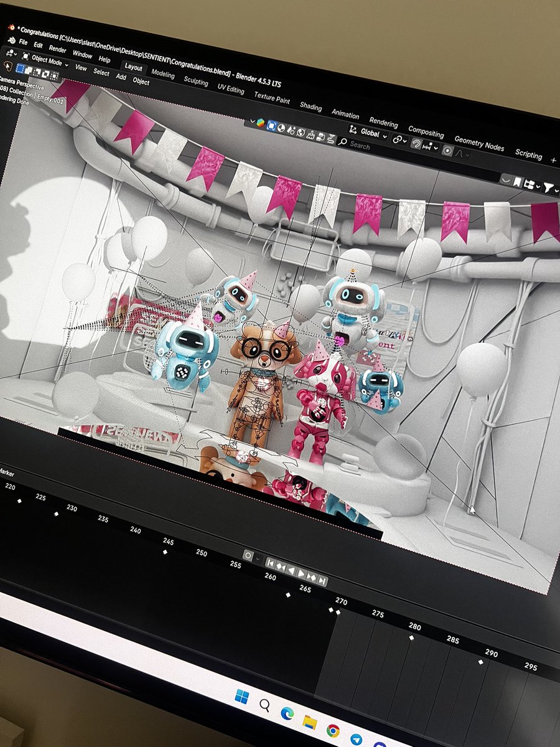Open the viewport Select menu

click(x=101, y=72)
